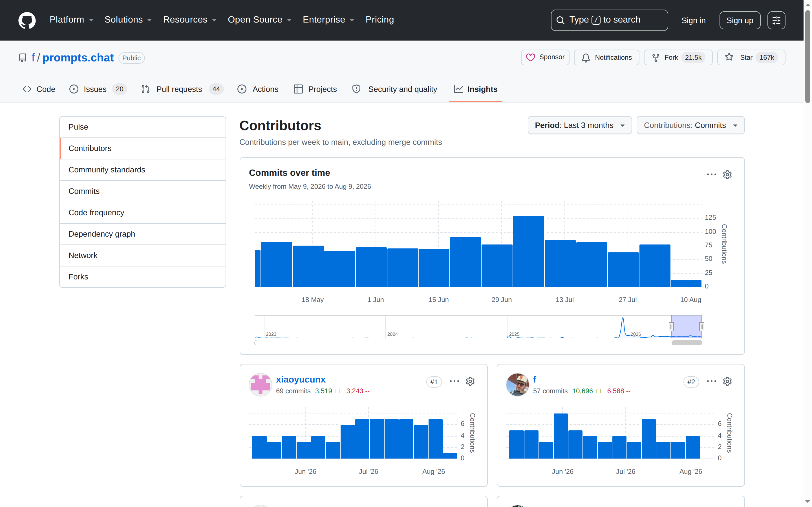Image resolution: width=812 pixels, height=507 pixels.
Task: Open the Open Source header menu
Action: [259, 20]
